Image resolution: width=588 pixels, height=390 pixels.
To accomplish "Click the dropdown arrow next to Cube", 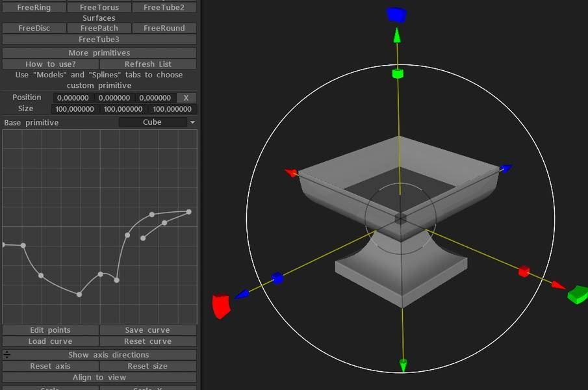I will click(x=192, y=122).
